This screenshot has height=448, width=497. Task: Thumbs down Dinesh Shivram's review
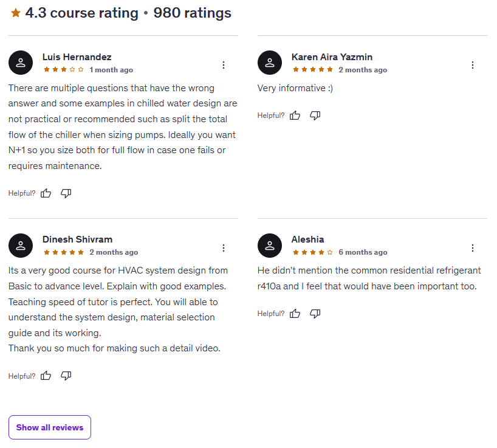coord(66,376)
